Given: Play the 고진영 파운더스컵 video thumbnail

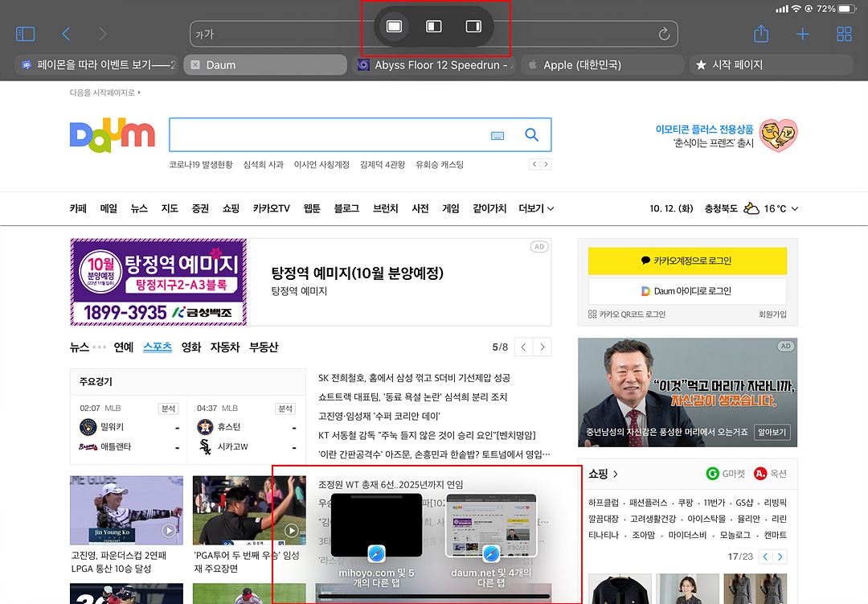Looking at the screenshot, I should 126,510.
